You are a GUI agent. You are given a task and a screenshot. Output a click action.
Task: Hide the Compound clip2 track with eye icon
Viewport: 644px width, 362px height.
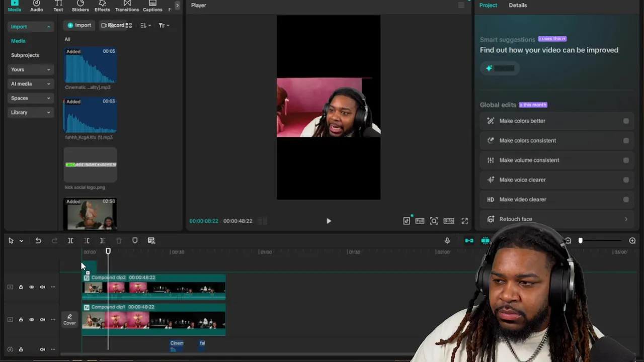[x=32, y=287]
